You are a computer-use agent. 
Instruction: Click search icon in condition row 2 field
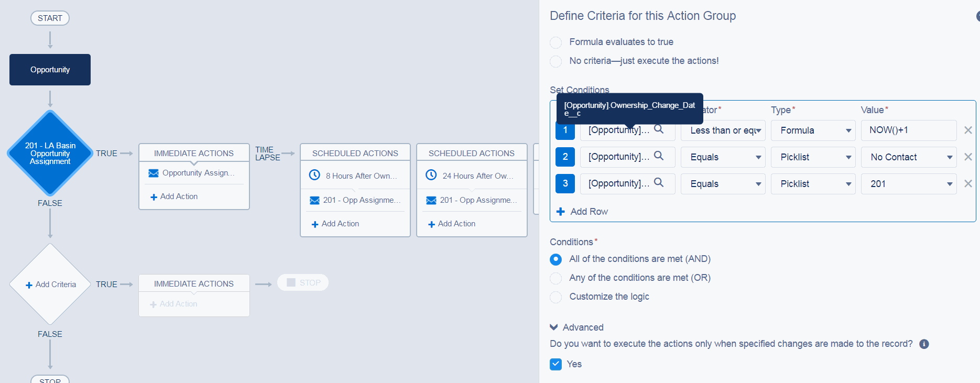(x=659, y=156)
